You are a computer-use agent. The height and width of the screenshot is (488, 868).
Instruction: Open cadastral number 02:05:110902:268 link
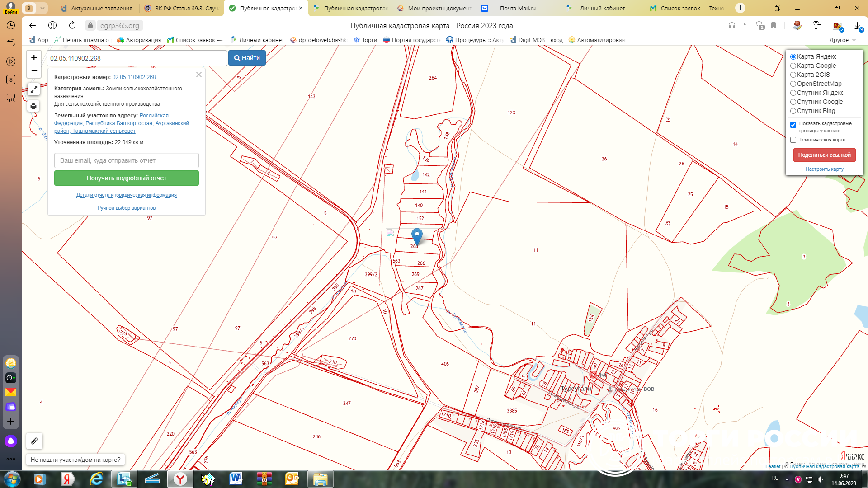(134, 77)
